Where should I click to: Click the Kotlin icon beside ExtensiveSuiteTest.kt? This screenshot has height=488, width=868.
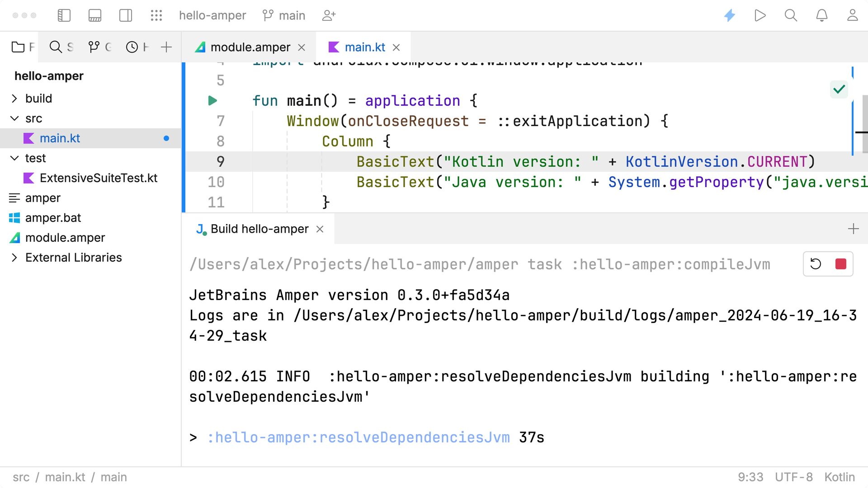point(29,178)
